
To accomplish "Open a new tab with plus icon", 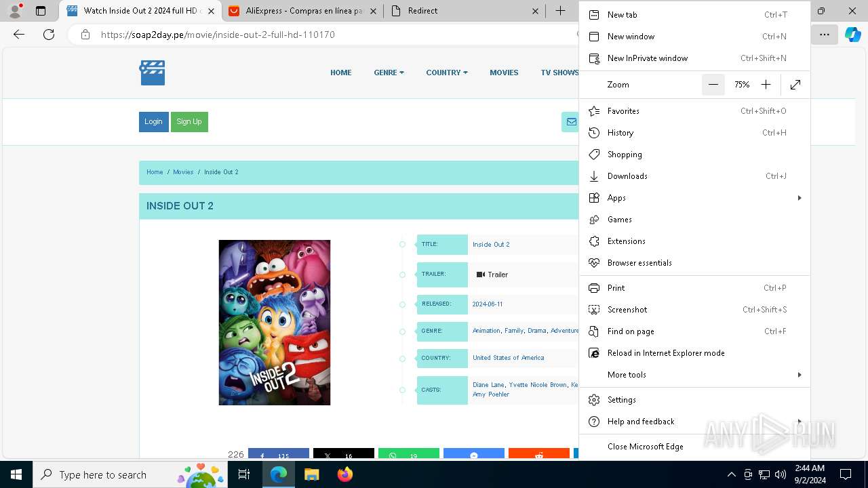I will [x=560, y=11].
